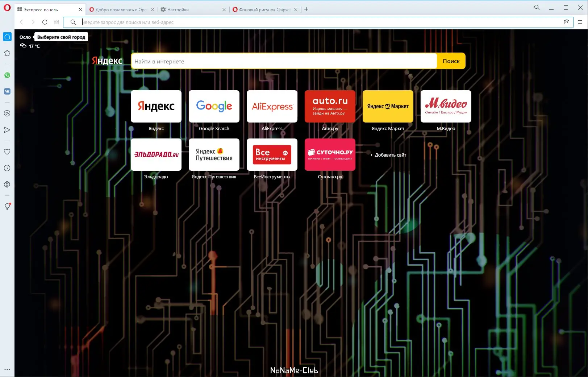Open History clock icon in sidebar

point(7,168)
